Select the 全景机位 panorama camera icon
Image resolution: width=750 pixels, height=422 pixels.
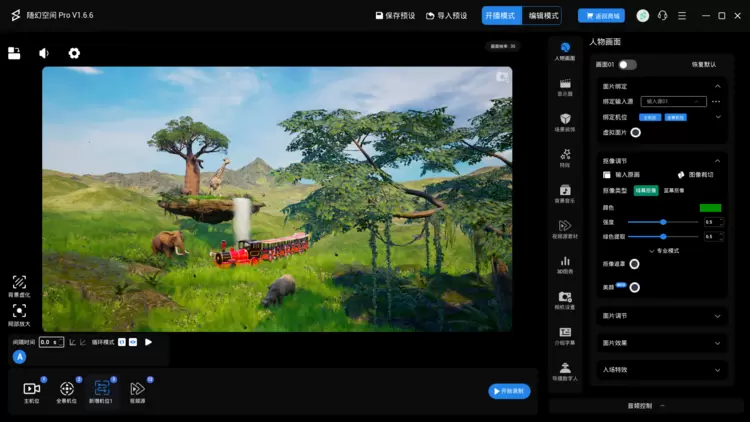click(x=67, y=391)
